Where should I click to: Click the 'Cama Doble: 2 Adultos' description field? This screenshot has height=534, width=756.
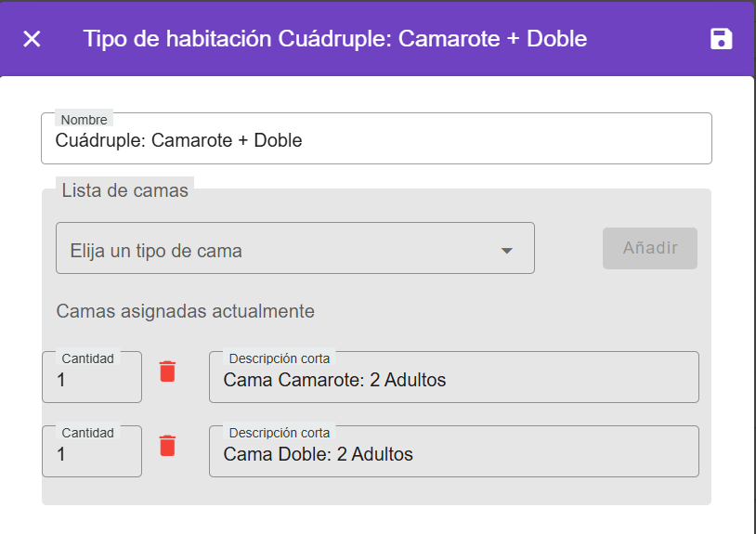453,454
